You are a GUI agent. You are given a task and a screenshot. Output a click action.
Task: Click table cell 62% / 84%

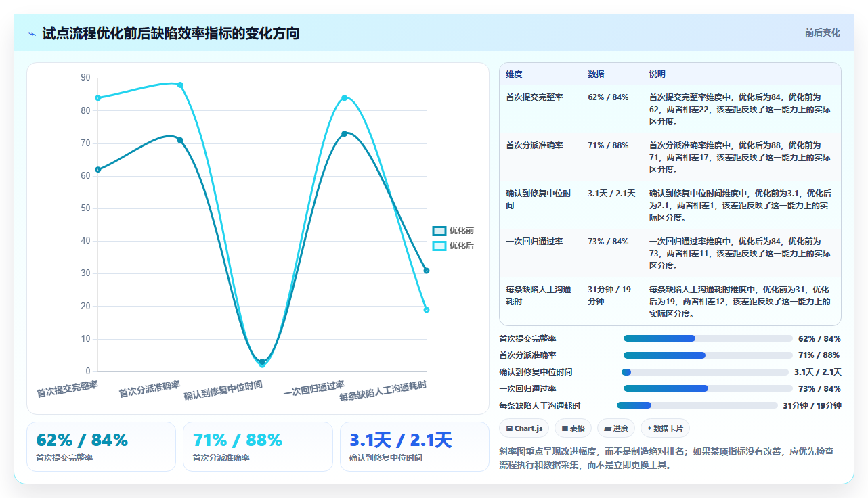pyautogui.click(x=608, y=97)
